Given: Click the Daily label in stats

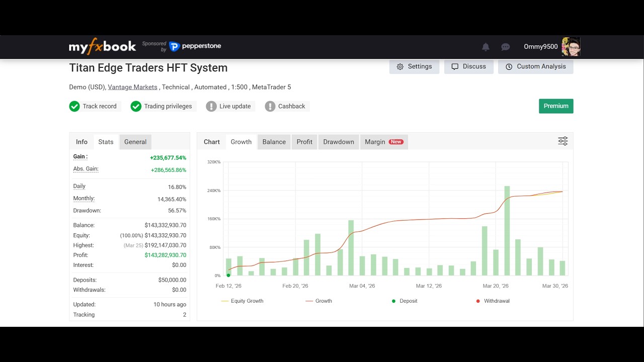Looking at the screenshot, I should click(79, 186).
